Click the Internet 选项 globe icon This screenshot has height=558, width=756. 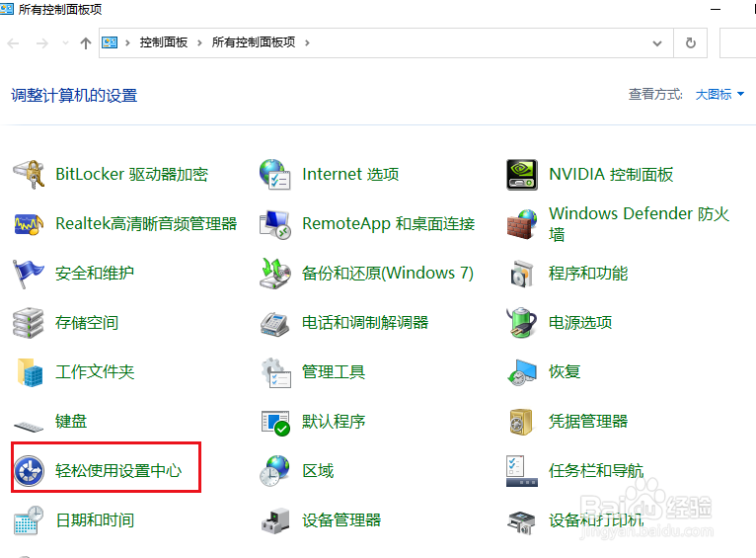[274, 174]
